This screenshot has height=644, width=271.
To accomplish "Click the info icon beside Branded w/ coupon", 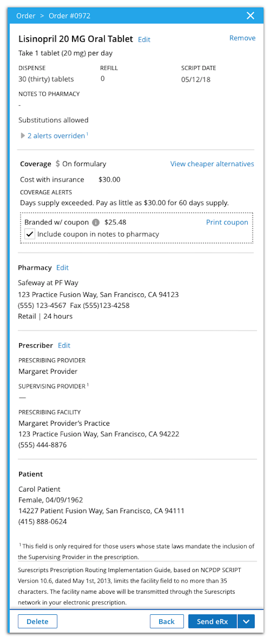I will [x=96, y=222].
